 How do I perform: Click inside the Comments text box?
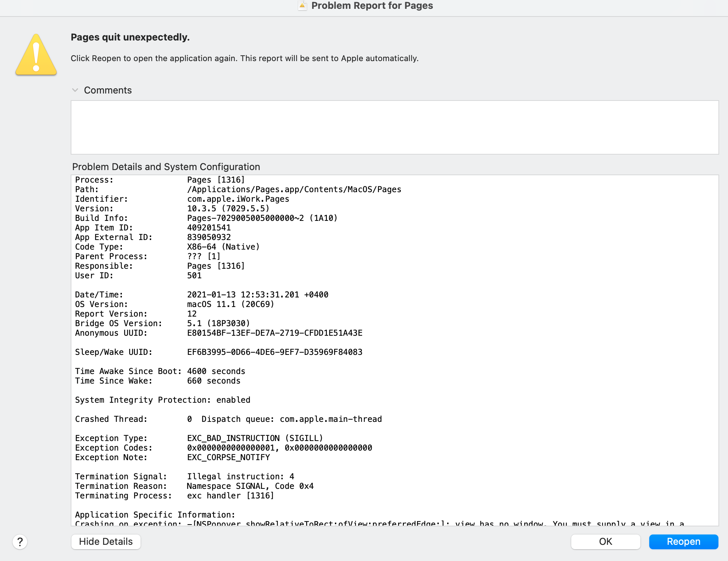coord(394,127)
